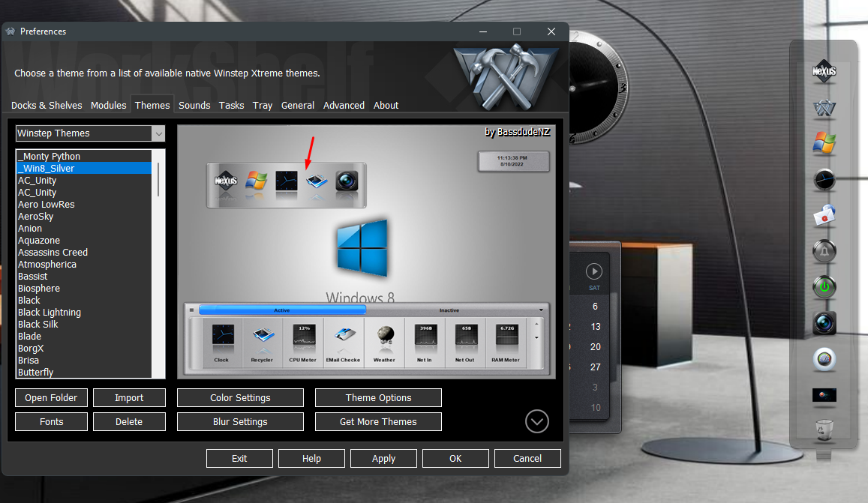The height and width of the screenshot is (503, 868).
Task: Click the analog clock icon in the dock
Action: [824, 179]
